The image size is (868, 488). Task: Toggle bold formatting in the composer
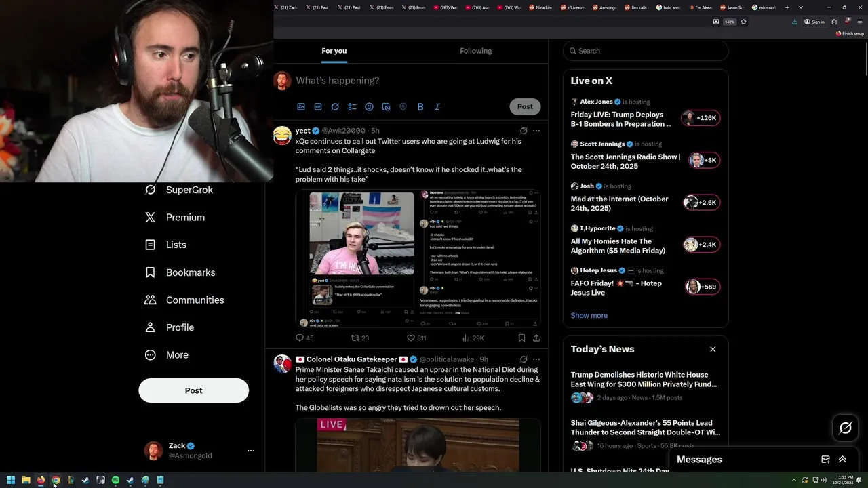click(420, 106)
